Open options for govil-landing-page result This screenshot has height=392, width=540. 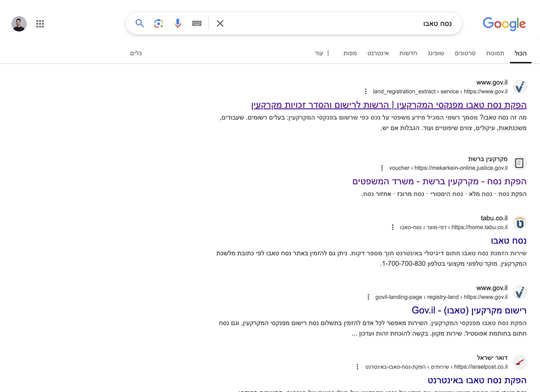(x=368, y=297)
